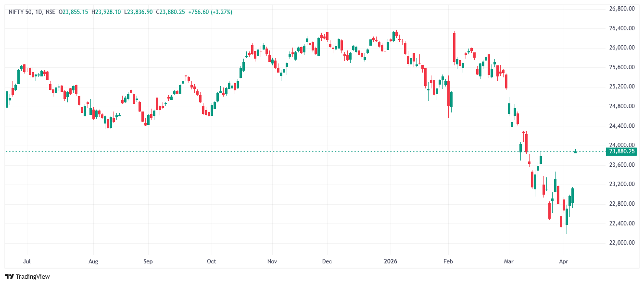Open the TradingView text link
The height and width of the screenshot is (285, 644).
(x=33, y=276)
